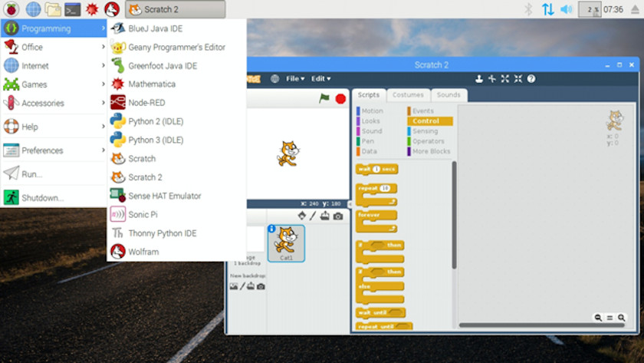Expand the Help submenu
Image resolution: width=644 pixels, height=363 pixels.
pos(54,127)
